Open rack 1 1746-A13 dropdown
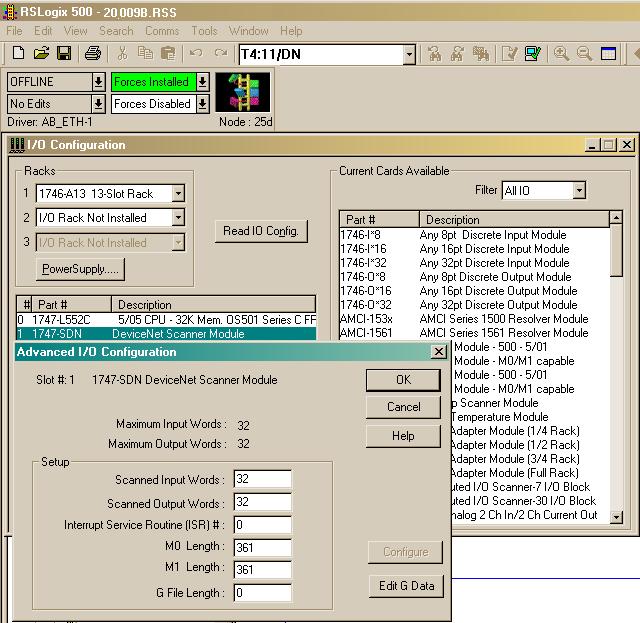The height and width of the screenshot is (623, 640). point(178,194)
